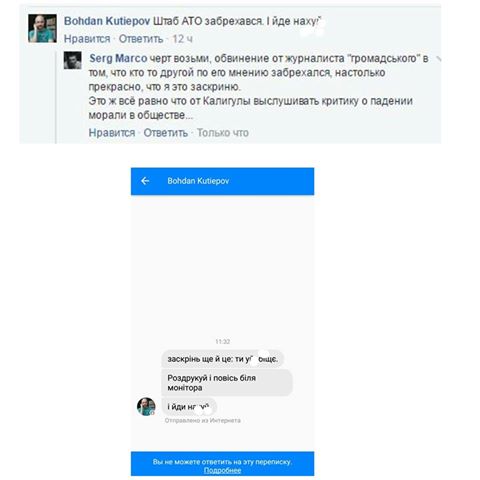
Task: Reply to Serg Marco with Ответить
Action: 166,133
